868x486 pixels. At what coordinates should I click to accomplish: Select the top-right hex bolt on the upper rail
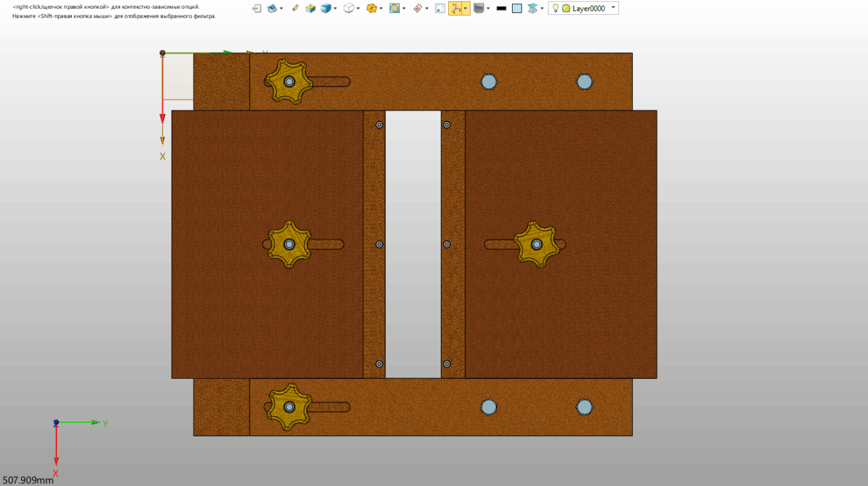coord(585,82)
